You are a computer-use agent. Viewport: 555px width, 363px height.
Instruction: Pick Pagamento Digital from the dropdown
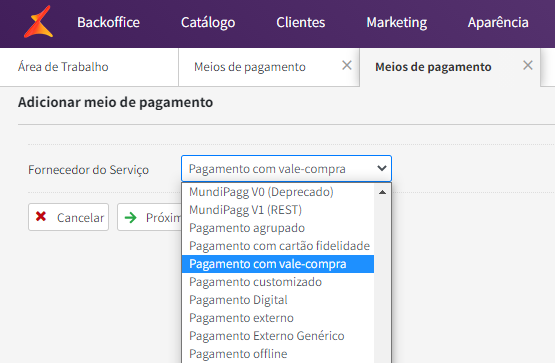(x=278, y=300)
